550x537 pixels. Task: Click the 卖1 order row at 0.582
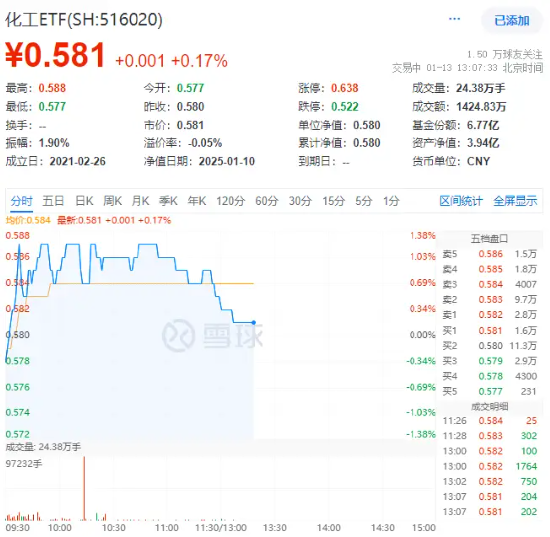(489, 315)
